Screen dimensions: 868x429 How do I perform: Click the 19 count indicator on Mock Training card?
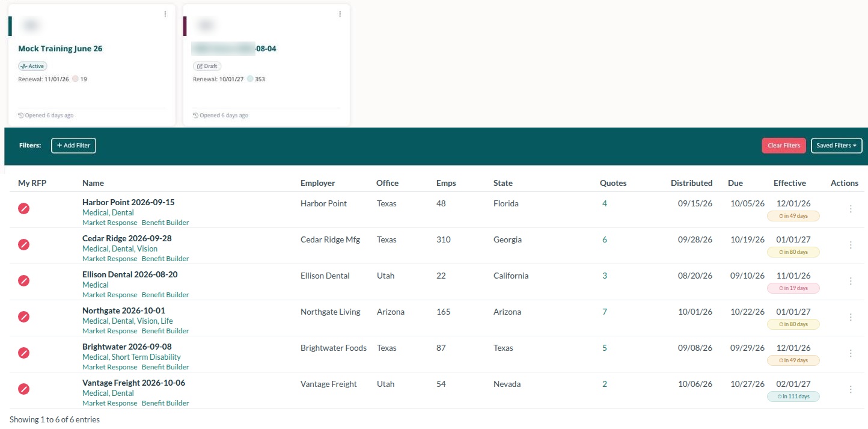80,79
